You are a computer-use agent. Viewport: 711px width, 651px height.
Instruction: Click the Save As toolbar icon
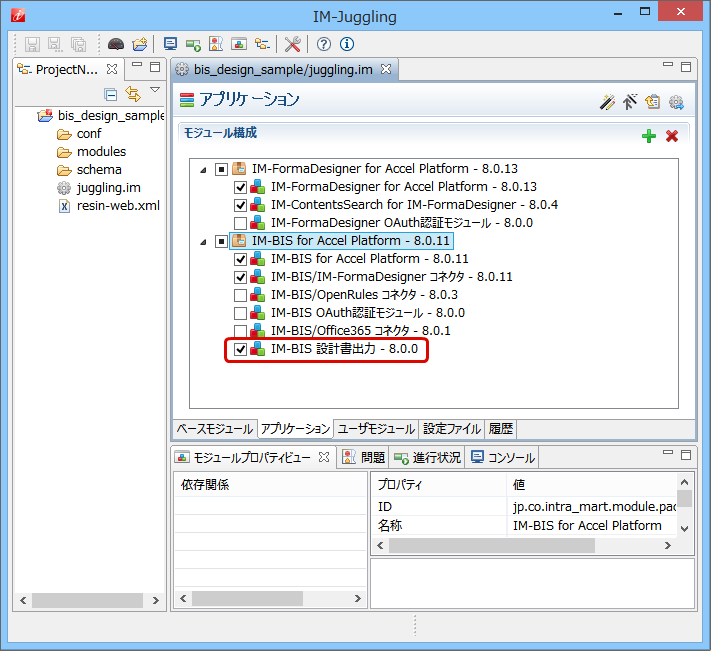coord(55,44)
